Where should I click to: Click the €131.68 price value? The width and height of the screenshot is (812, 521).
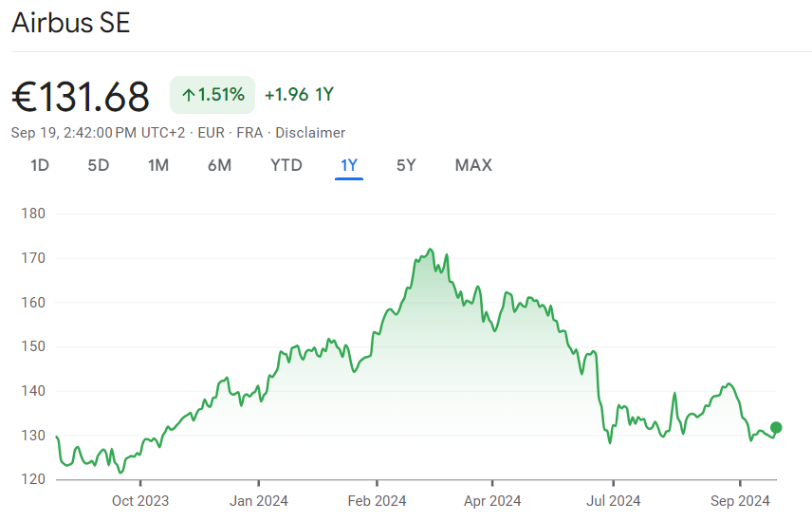click(x=81, y=97)
